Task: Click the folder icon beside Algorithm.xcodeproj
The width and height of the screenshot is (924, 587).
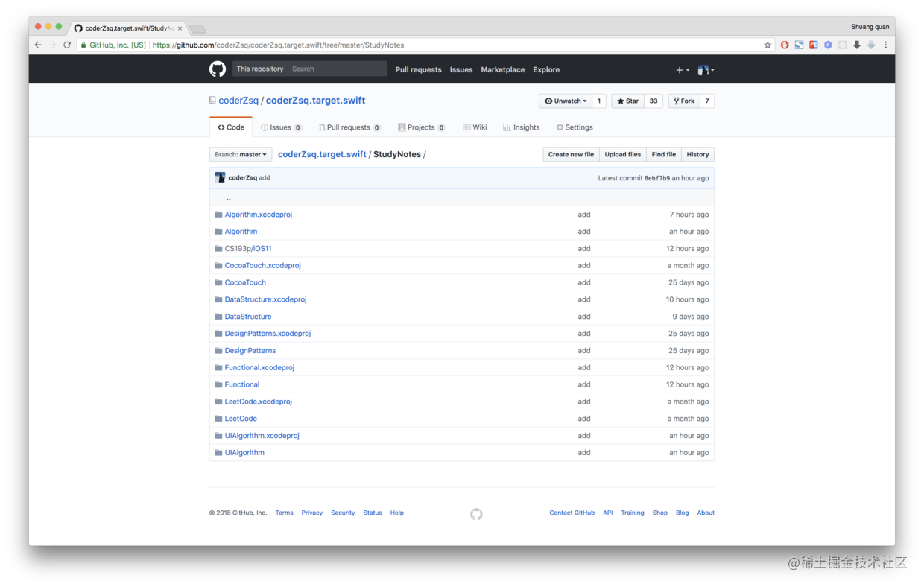Action: 218,215
